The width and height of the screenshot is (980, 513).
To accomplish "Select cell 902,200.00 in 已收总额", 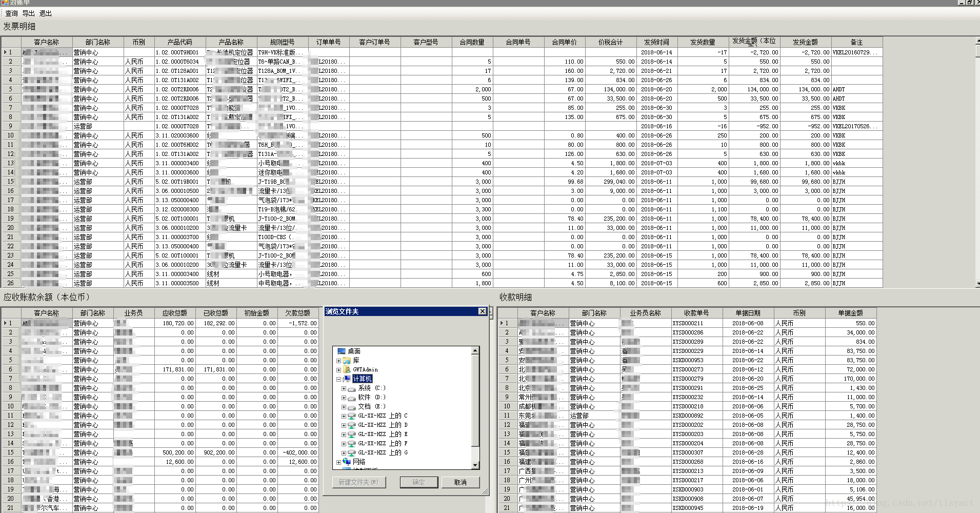I will click(216, 452).
